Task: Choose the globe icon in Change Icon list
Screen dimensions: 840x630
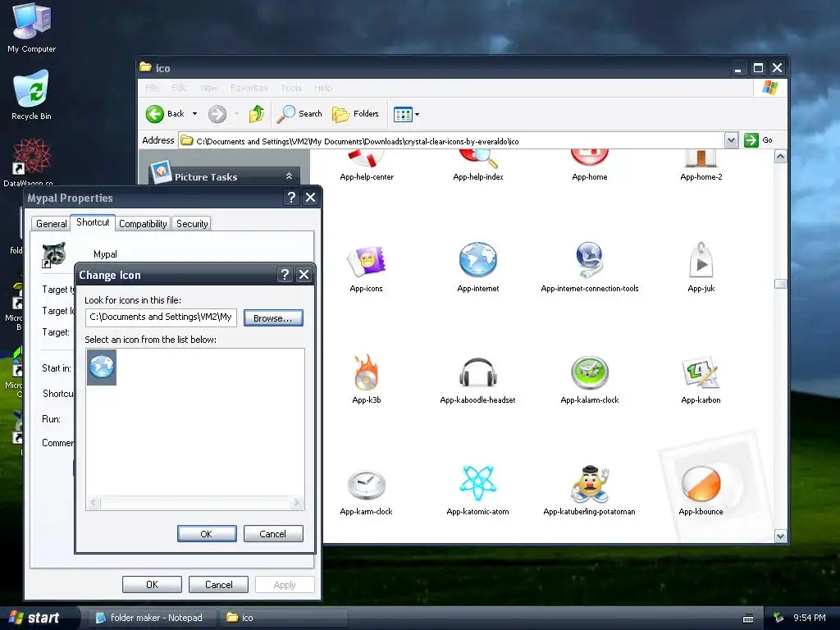Action: (x=101, y=367)
